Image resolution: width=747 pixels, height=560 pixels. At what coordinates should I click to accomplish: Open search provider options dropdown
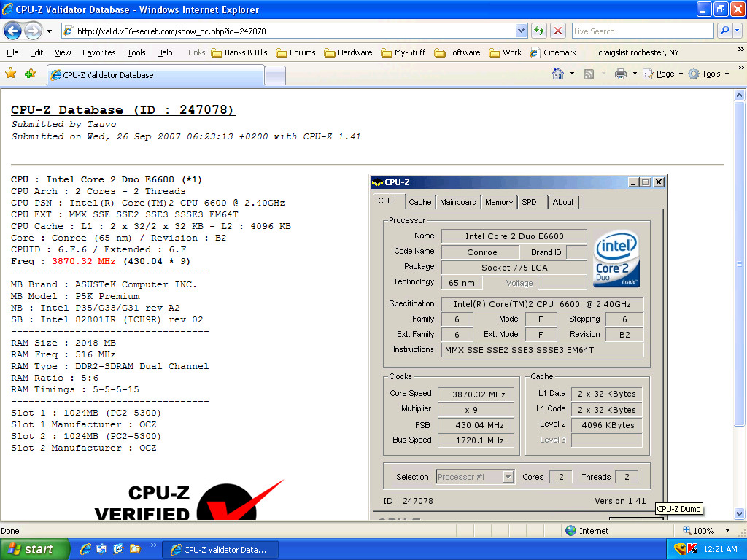[x=738, y=31]
